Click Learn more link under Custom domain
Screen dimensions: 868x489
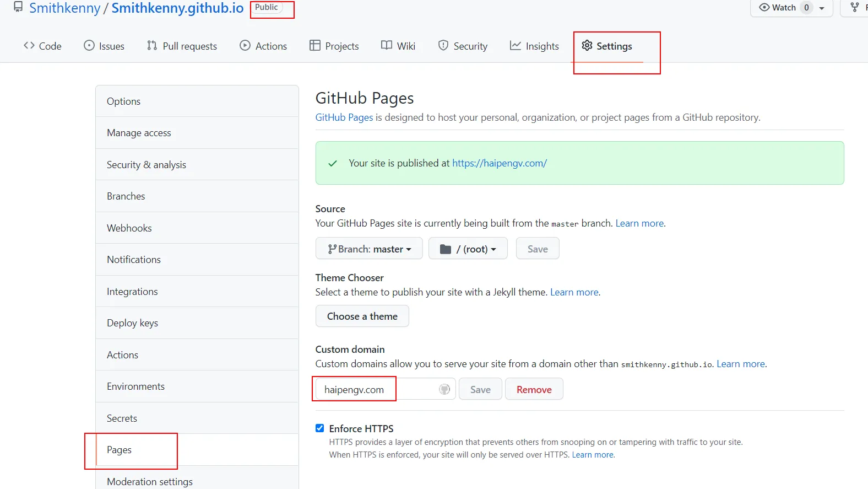[741, 364]
